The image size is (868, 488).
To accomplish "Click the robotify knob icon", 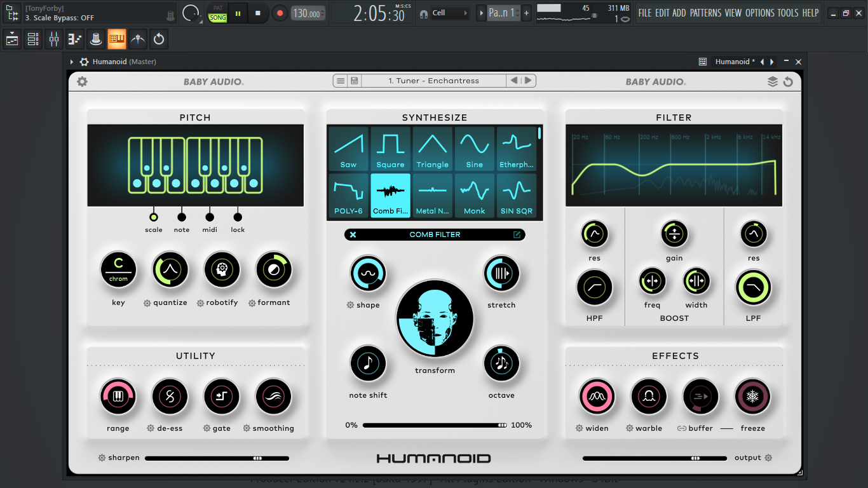I will coord(222,269).
